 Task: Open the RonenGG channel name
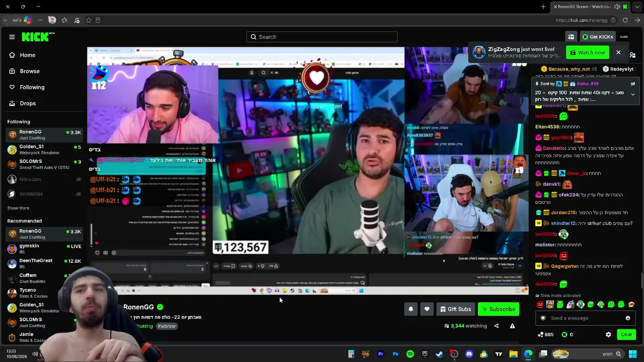[138, 307]
